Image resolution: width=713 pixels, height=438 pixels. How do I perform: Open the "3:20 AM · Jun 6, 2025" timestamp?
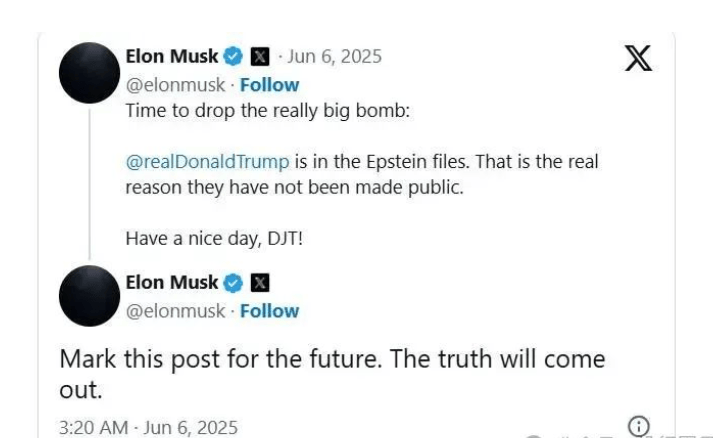tap(148, 428)
